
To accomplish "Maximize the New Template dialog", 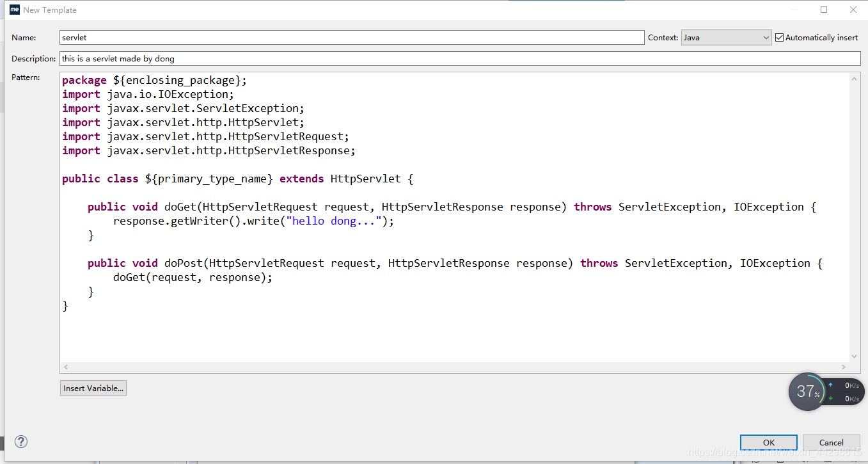I will coord(824,10).
